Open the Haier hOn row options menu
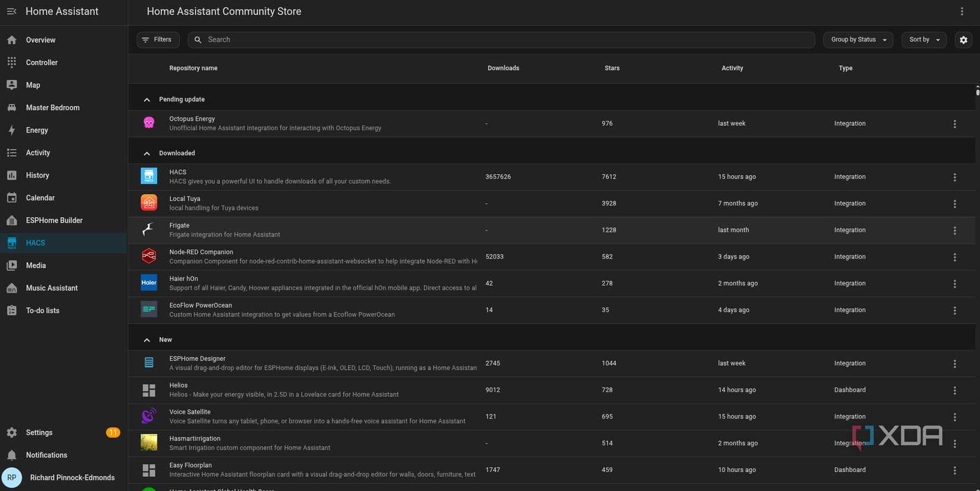The height and width of the screenshot is (491, 980). (x=955, y=284)
